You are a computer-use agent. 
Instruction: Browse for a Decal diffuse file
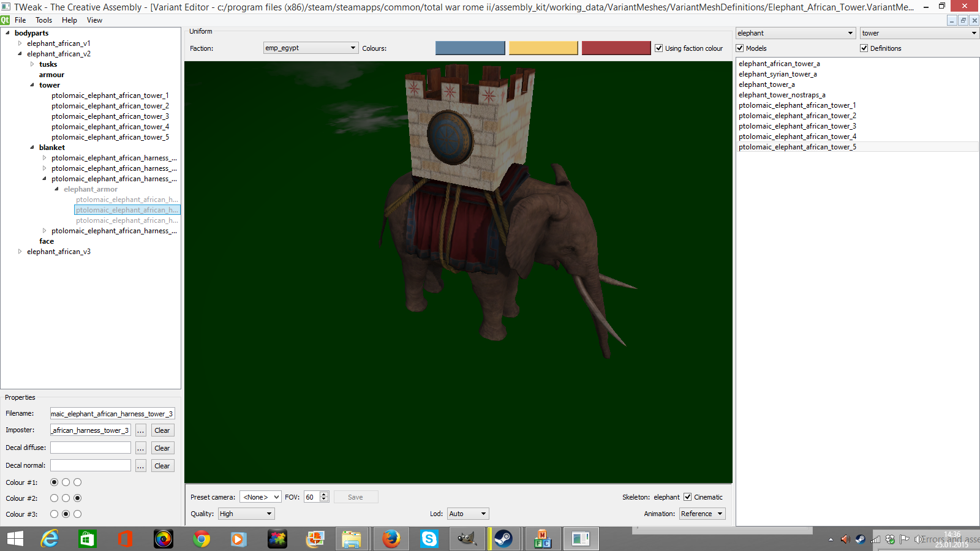(x=141, y=448)
